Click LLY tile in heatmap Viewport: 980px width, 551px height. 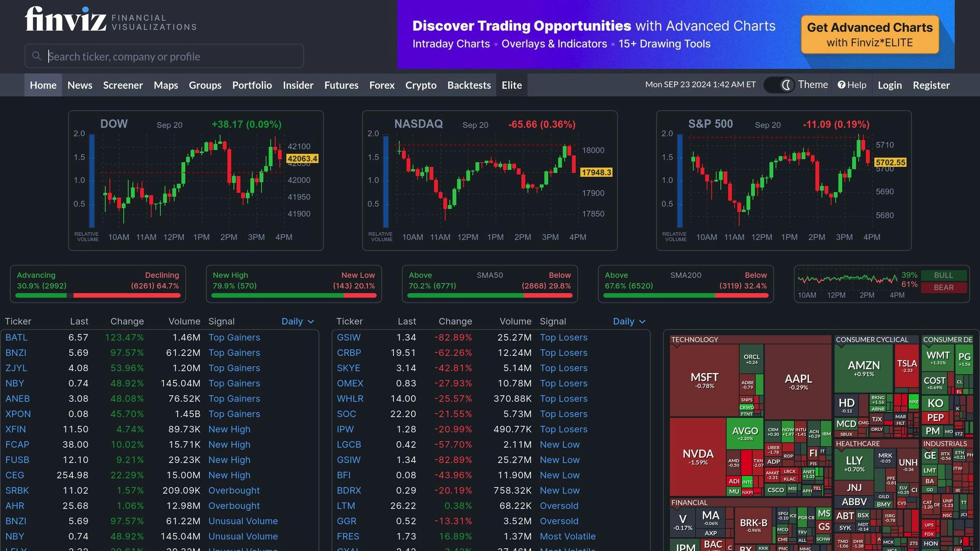[854, 463]
